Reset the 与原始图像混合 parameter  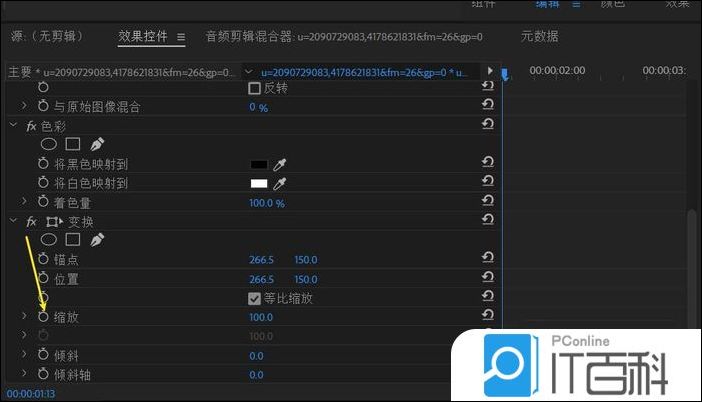tap(488, 105)
